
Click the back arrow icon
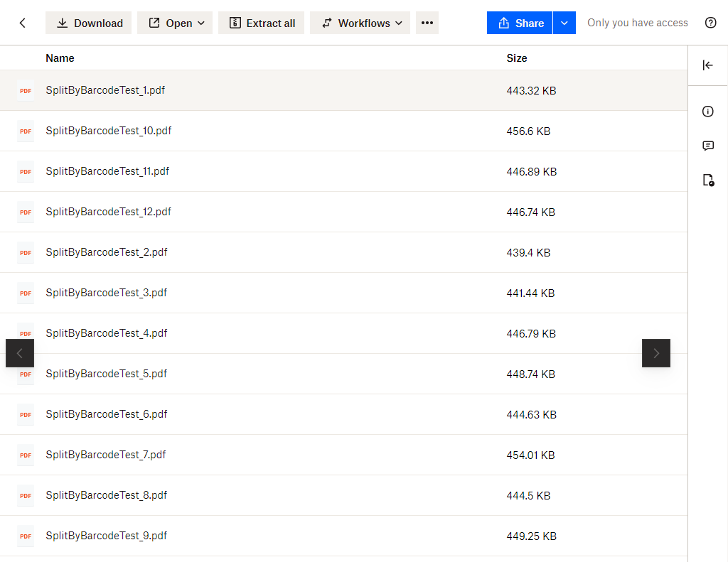coord(23,23)
